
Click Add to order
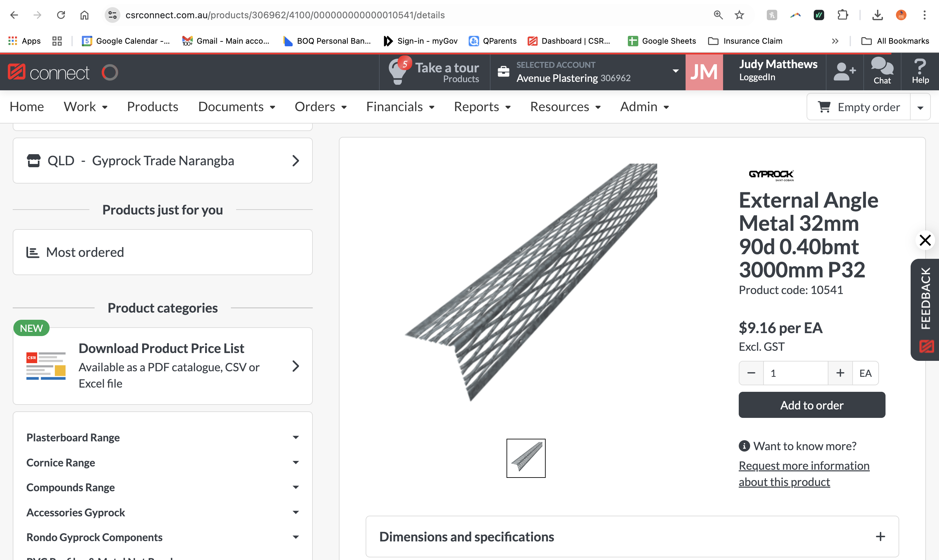(x=812, y=405)
